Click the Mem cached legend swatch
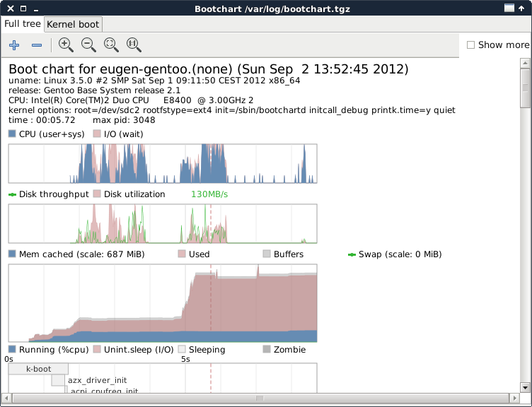This screenshot has width=532, height=407. click(12, 254)
